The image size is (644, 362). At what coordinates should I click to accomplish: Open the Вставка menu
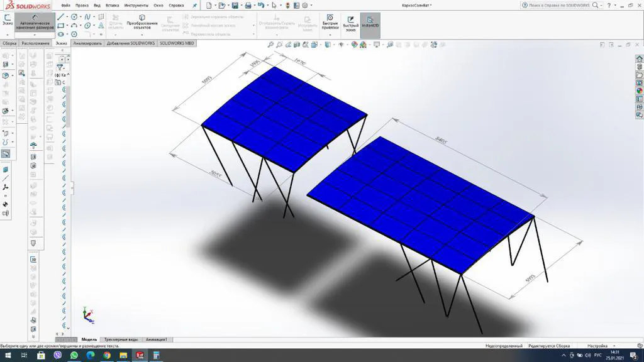(x=112, y=5)
